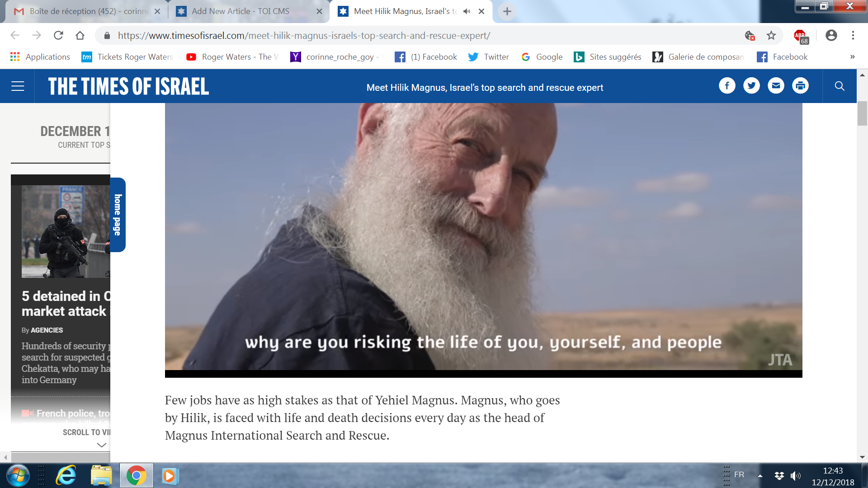Expand the scroll-to-view chevron in sidebar
This screenshot has height=488, width=868.
[x=102, y=445]
